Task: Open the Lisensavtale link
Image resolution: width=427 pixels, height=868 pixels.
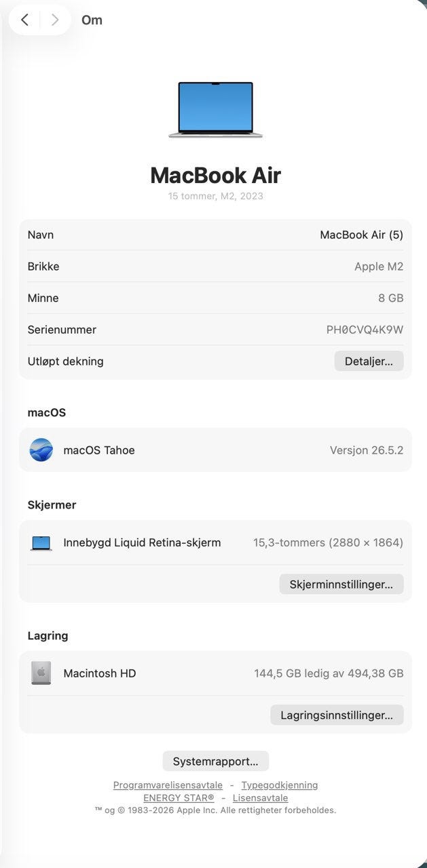Action: [260, 798]
